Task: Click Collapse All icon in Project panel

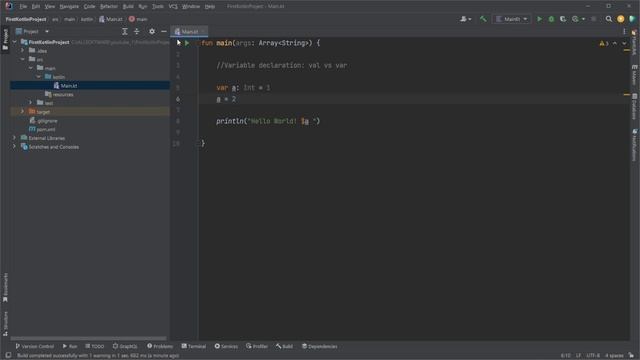Action: click(x=137, y=31)
